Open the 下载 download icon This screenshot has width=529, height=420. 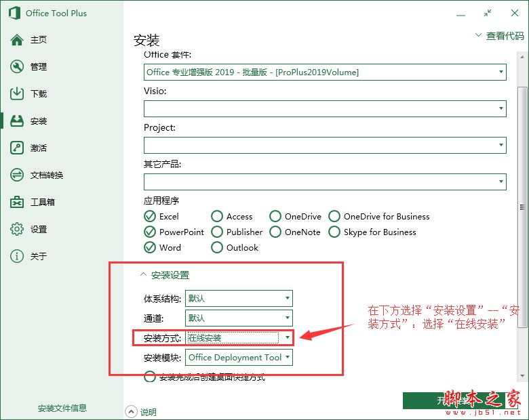17,93
